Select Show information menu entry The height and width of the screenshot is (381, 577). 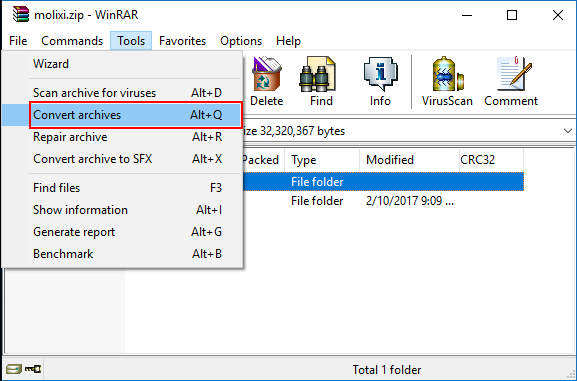point(122,210)
